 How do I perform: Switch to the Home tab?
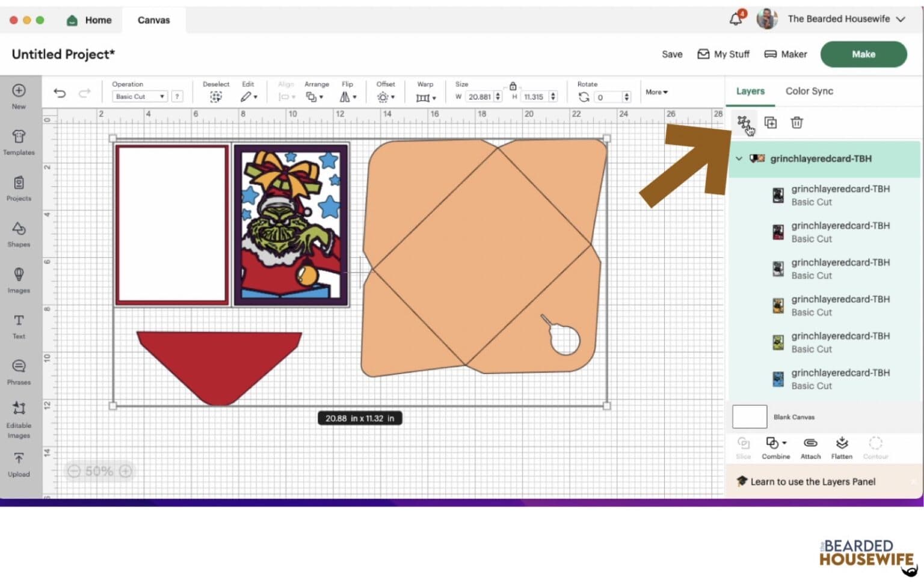[x=89, y=20]
